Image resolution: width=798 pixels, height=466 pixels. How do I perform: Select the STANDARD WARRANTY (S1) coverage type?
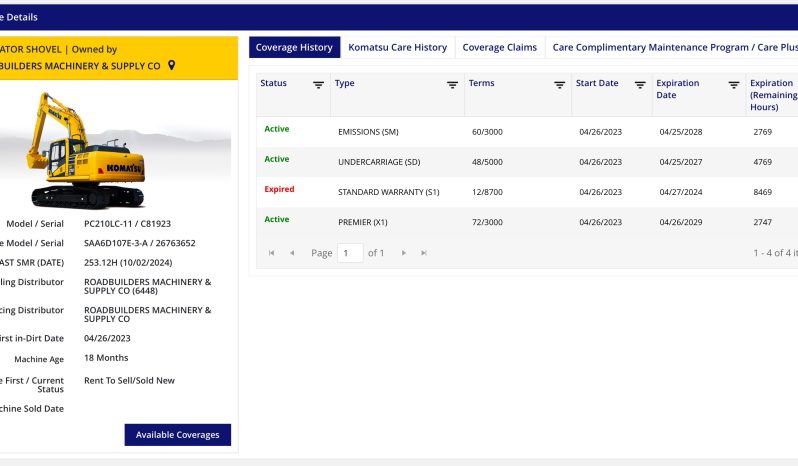pyautogui.click(x=388, y=192)
